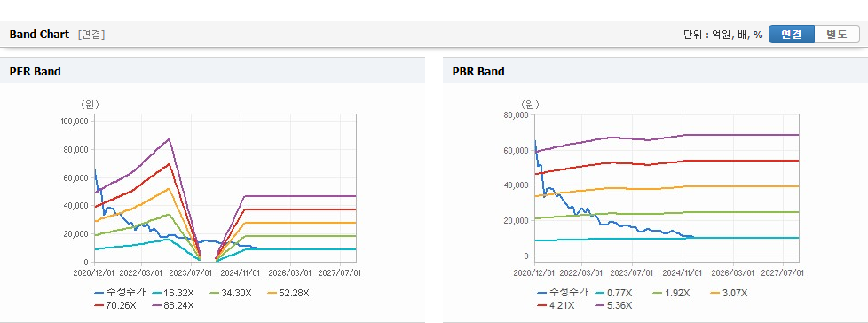This screenshot has width=868, height=323.
Task: Click the [연결] label beside Band Chart
Action: coord(91,35)
